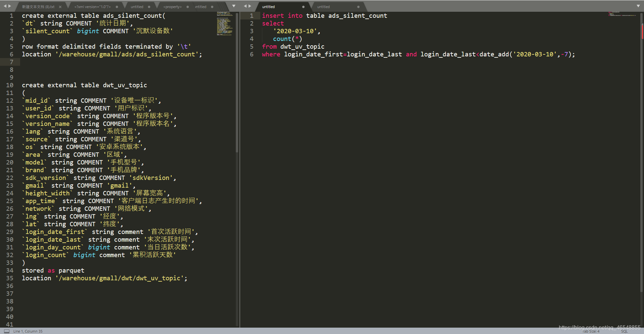Open the left pane's tab list dropdown

(x=234, y=6)
